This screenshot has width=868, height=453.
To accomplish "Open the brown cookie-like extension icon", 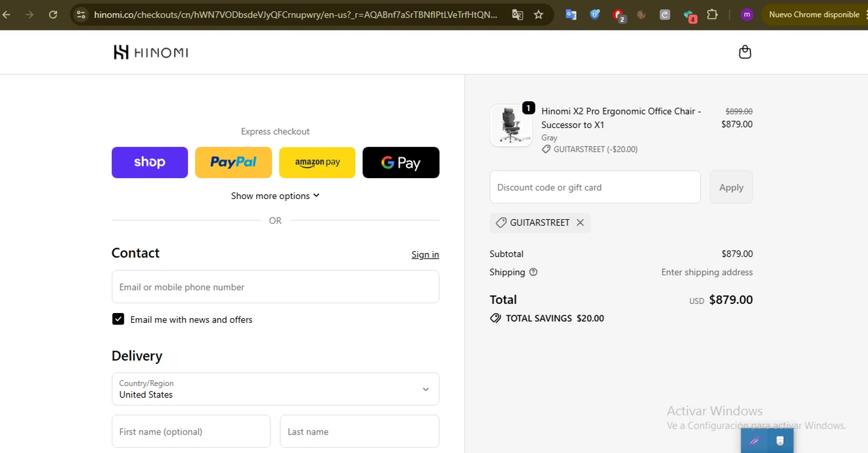I will click(641, 14).
